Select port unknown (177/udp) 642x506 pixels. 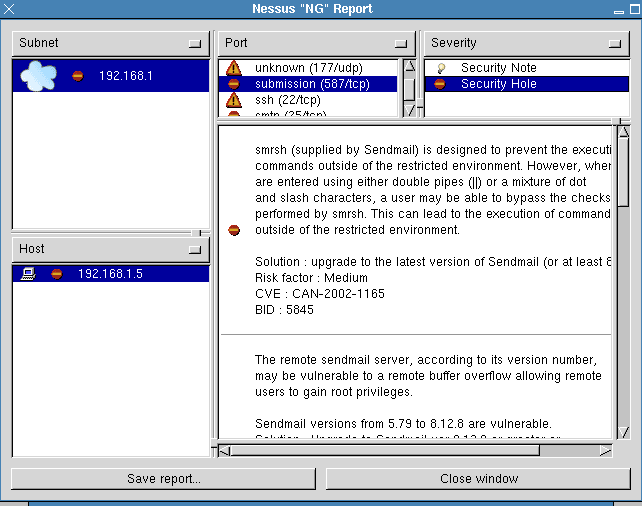(308, 68)
